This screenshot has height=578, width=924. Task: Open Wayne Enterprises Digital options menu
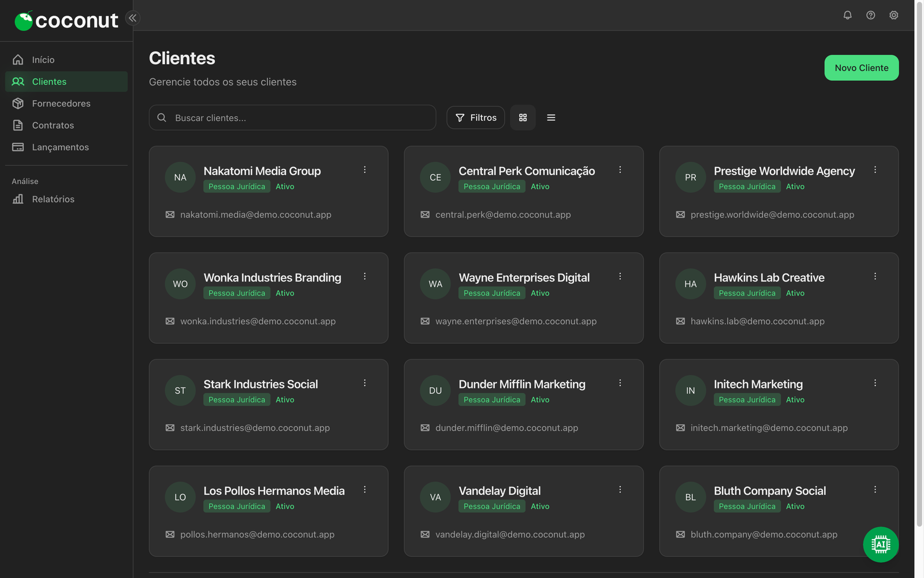coord(620,276)
